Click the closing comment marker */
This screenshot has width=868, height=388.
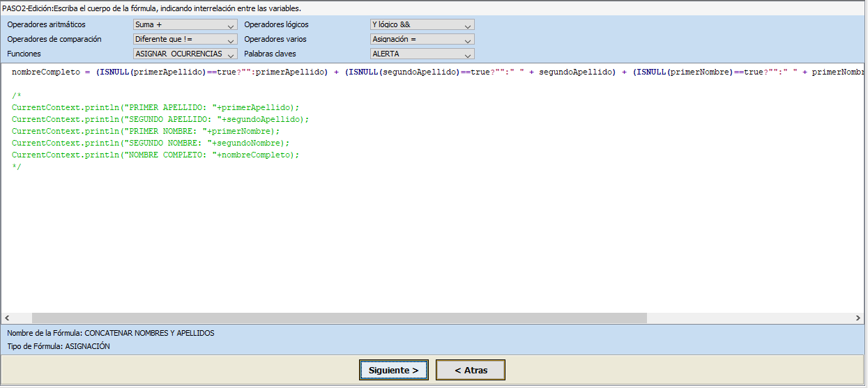pyautogui.click(x=17, y=166)
